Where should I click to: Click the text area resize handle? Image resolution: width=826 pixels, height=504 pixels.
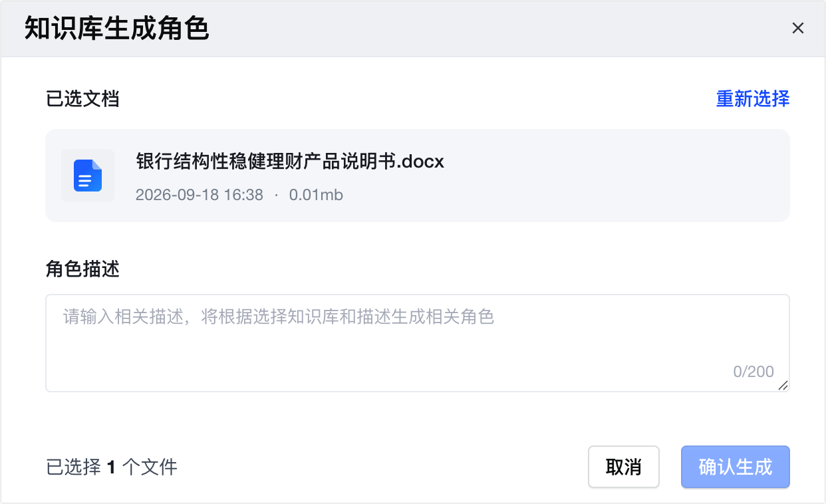(783, 385)
